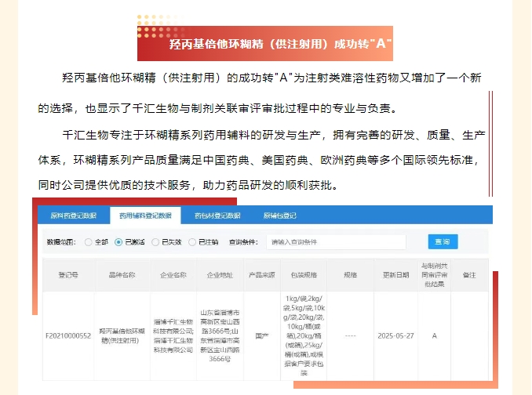The height and width of the screenshot is (395, 532).
Task: Click the 规格 column header
Action: pyautogui.click(x=350, y=275)
